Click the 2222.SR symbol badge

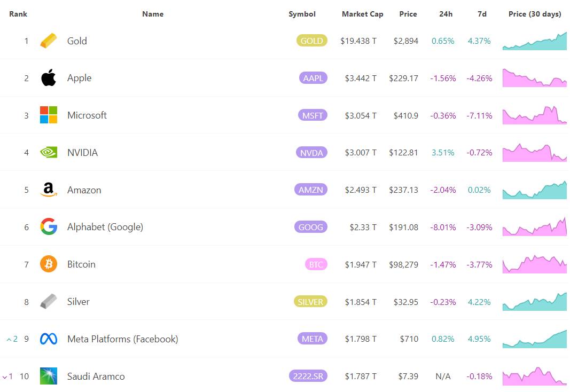(308, 376)
